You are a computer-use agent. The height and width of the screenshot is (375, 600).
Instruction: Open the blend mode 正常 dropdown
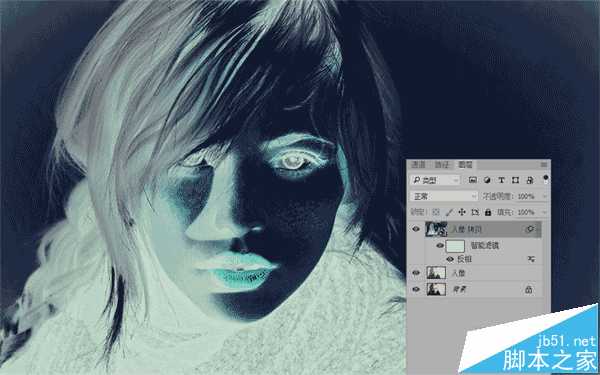[444, 196]
